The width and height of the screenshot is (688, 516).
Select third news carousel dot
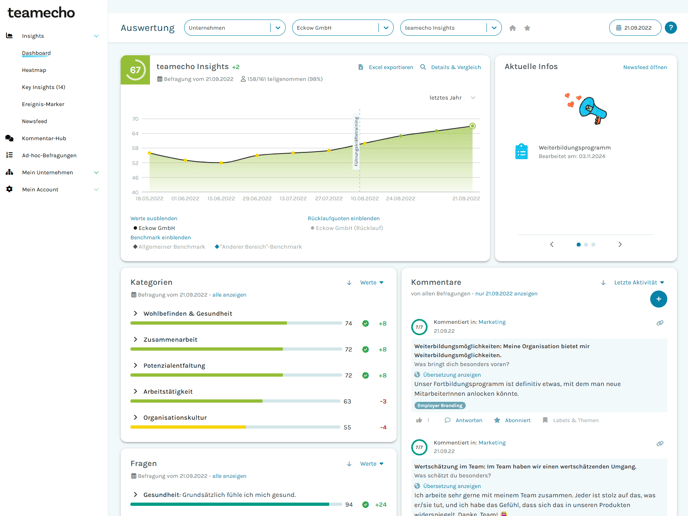[x=593, y=244]
